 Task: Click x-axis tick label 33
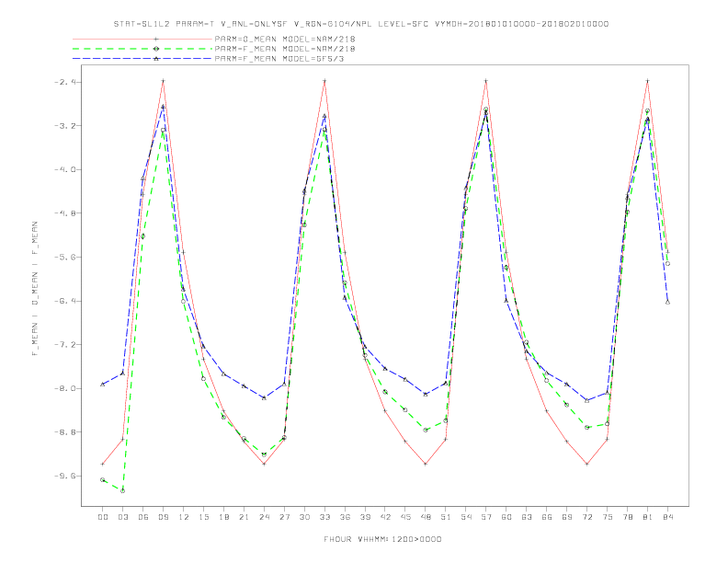point(324,517)
